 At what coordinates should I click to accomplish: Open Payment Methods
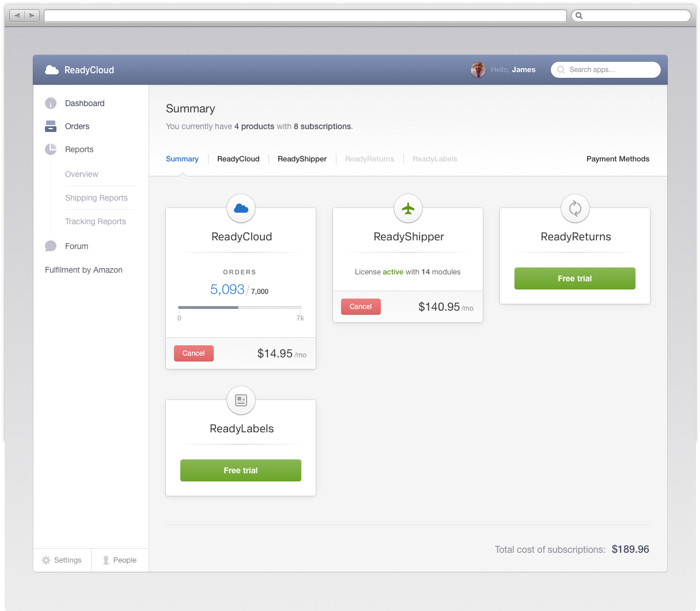pyautogui.click(x=618, y=159)
